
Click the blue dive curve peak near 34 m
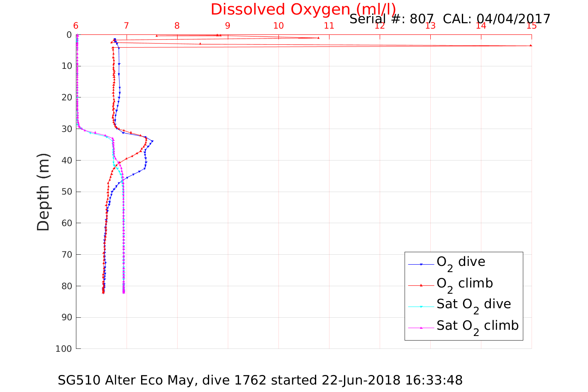pos(152,141)
